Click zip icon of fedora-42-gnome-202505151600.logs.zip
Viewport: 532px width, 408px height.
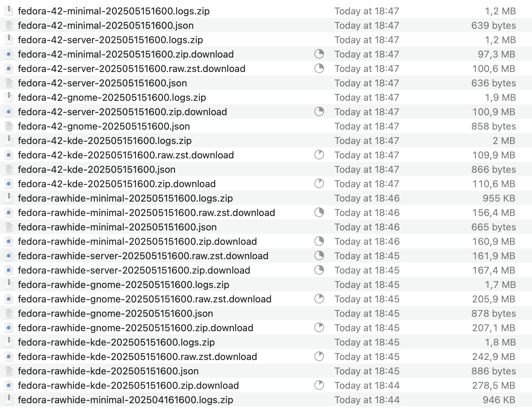(x=9, y=97)
